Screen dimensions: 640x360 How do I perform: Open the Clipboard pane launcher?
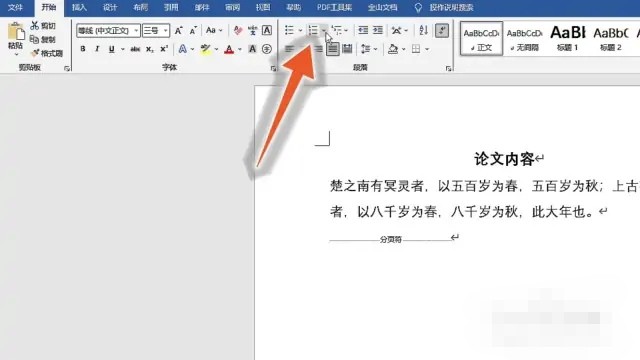(x=67, y=69)
